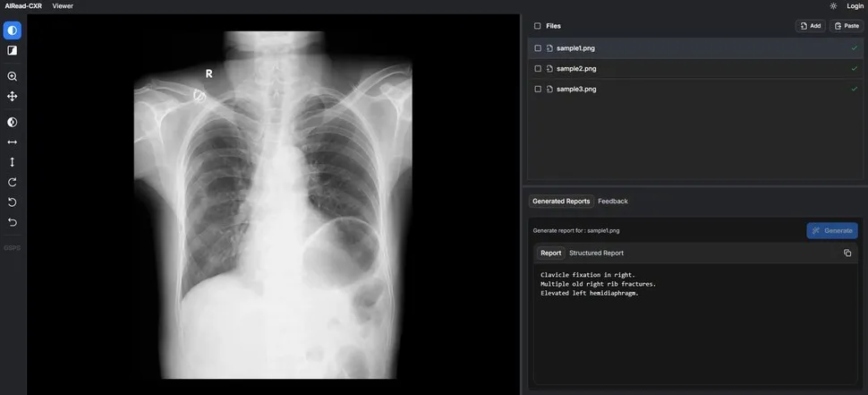Switch to the Feedback tab

(x=613, y=202)
